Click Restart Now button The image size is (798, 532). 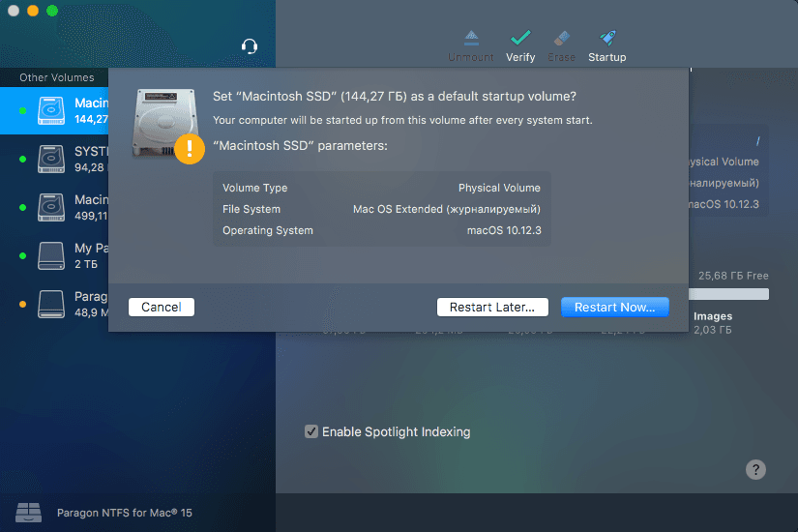tap(615, 307)
